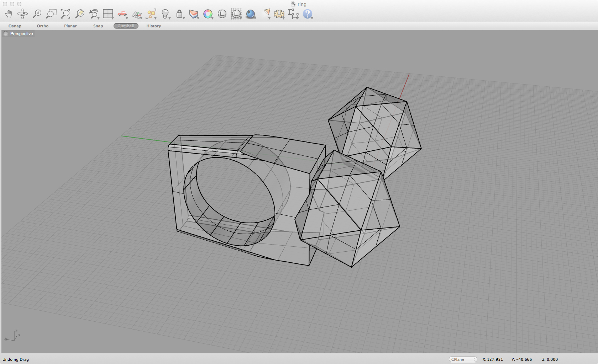Disable the Gumball toggle
The width and height of the screenshot is (598, 364).
pos(126,26)
